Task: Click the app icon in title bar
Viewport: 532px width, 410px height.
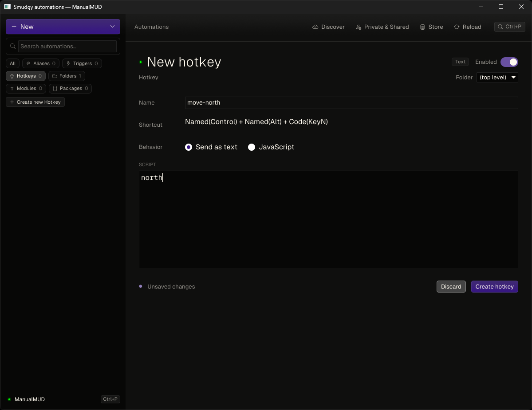Action: 8,7
